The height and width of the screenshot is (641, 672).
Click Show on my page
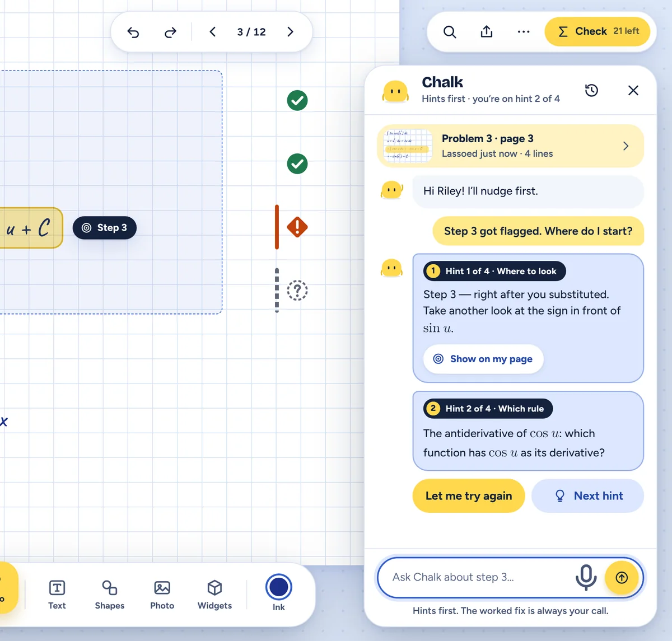(x=483, y=359)
